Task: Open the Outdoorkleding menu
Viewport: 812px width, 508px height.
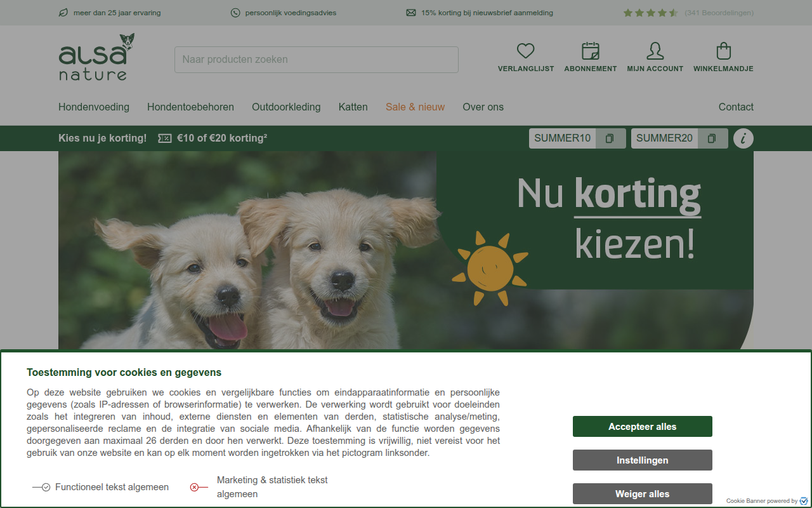Action: [x=286, y=107]
